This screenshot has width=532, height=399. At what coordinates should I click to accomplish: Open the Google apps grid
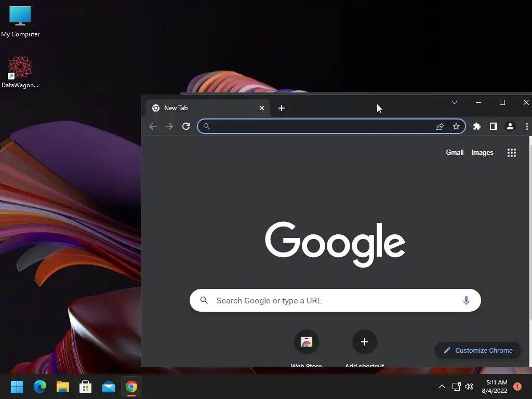[512, 153]
